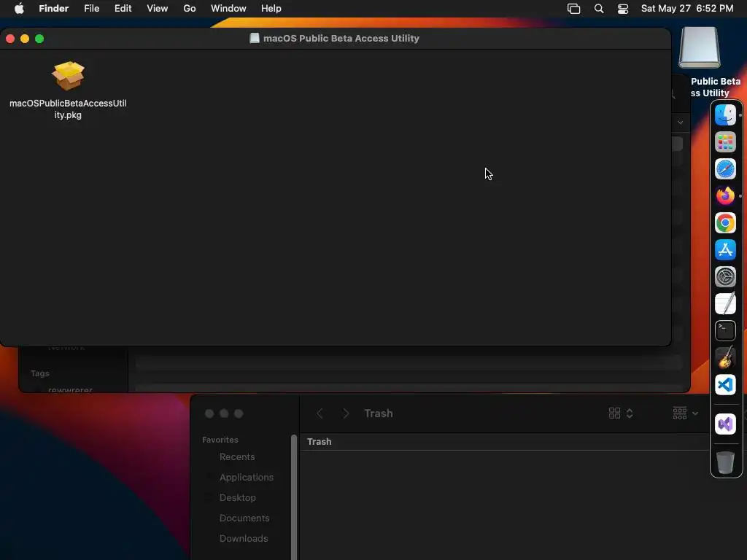This screenshot has width=747, height=560.
Task: Open Finder from the Dock
Action: (x=725, y=114)
